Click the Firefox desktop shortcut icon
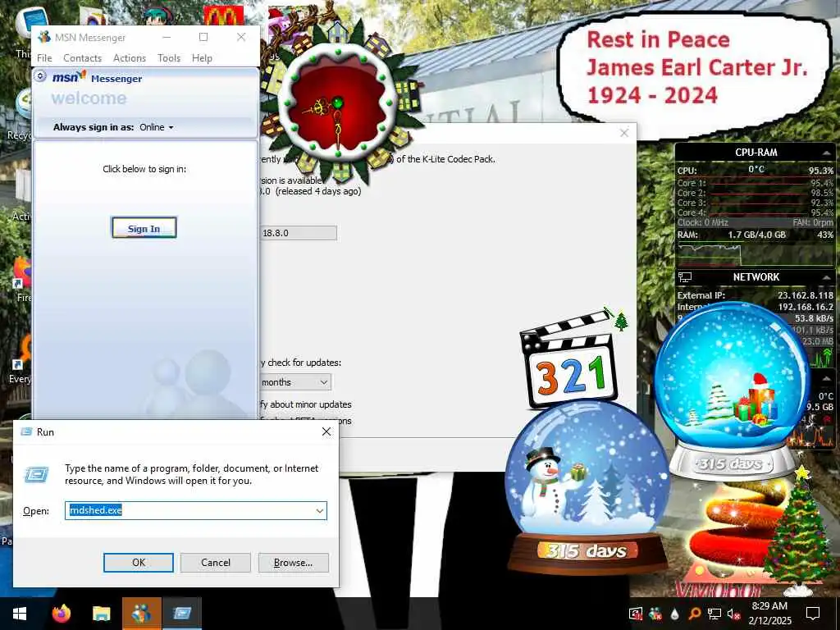This screenshot has width=840, height=630. (22, 272)
